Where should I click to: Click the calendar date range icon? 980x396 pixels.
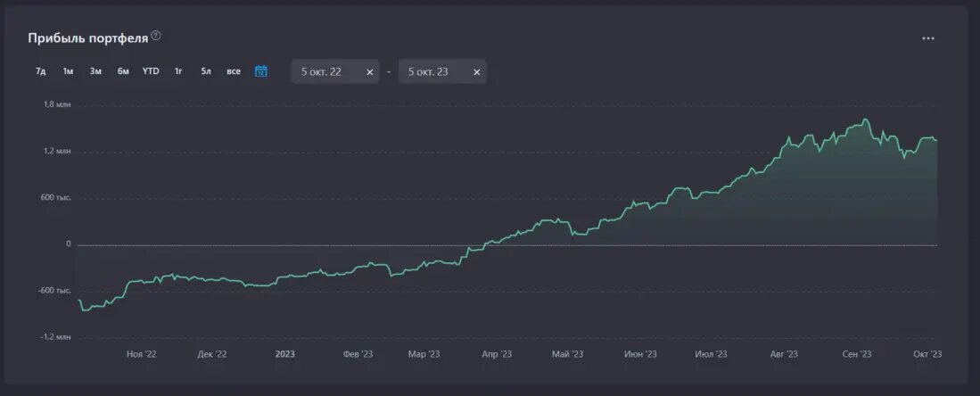261,71
